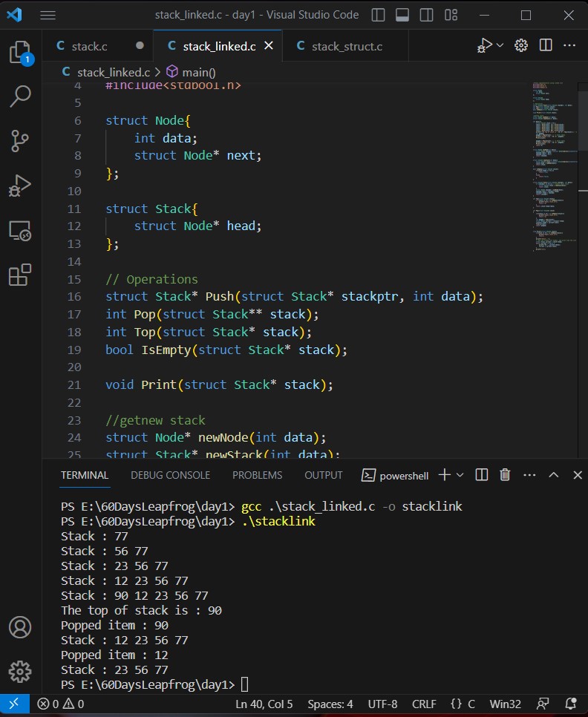The height and width of the screenshot is (717, 588).
Task: Open notifications bell in status bar
Action: (571, 704)
